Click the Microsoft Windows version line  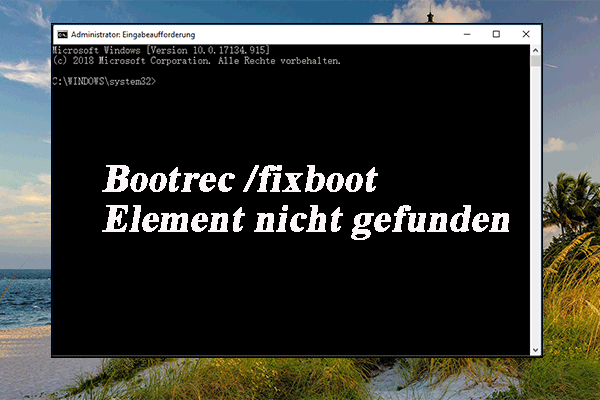point(161,50)
